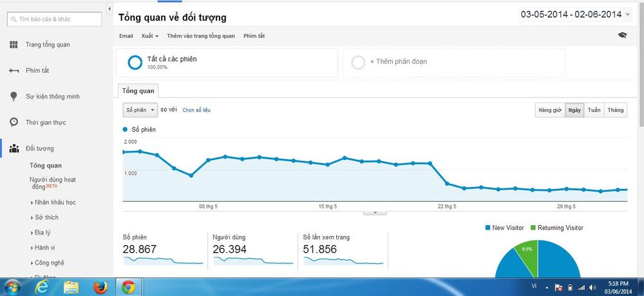Viewport: 644px width, 296px height.
Task: Select Tổng quan under Đối tượng
Action: pyautogui.click(x=46, y=166)
